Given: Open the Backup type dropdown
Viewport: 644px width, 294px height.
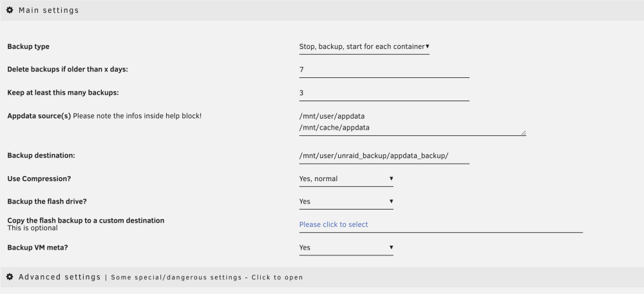Looking at the screenshot, I should 364,47.
